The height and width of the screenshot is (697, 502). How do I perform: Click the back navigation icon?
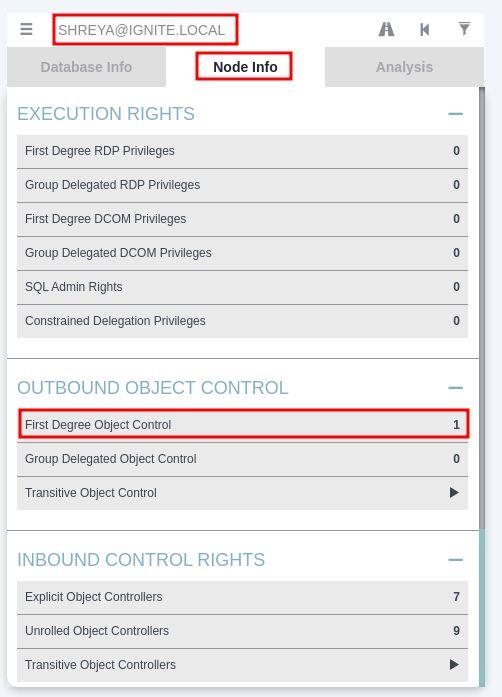pyautogui.click(x=425, y=29)
